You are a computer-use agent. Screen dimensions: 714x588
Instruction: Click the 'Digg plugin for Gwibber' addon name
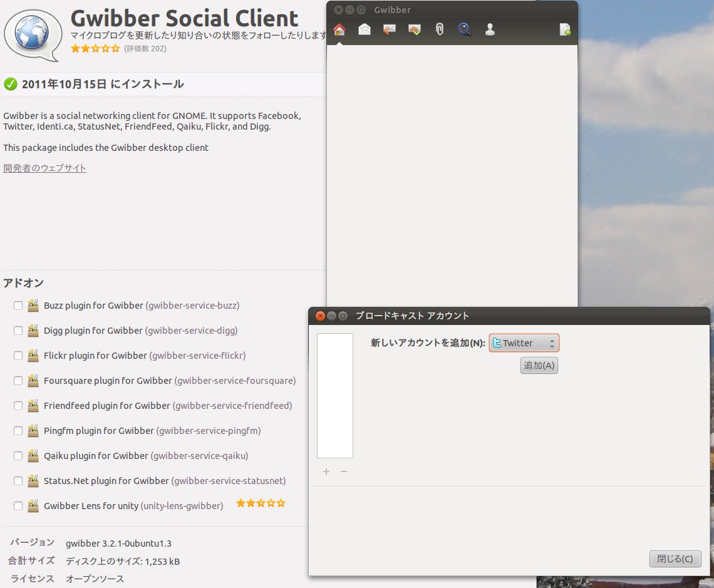[93, 331]
